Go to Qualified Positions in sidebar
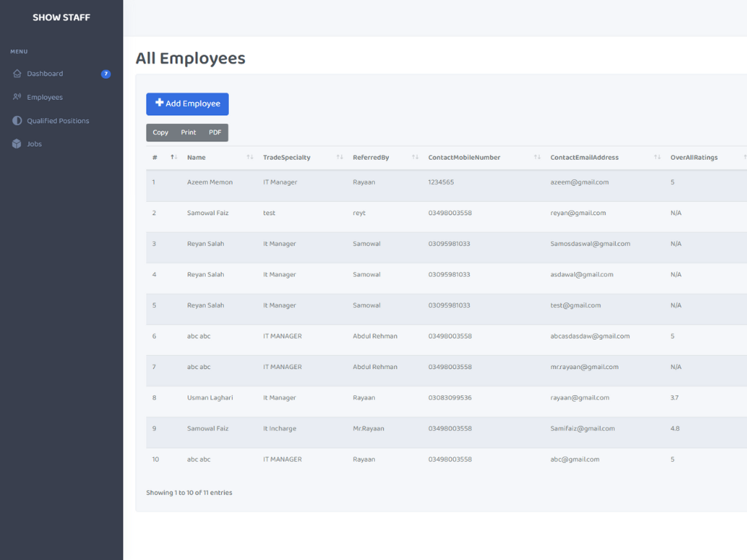The height and width of the screenshot is (560, 747). pyautogui.click(x=58, y=120)
